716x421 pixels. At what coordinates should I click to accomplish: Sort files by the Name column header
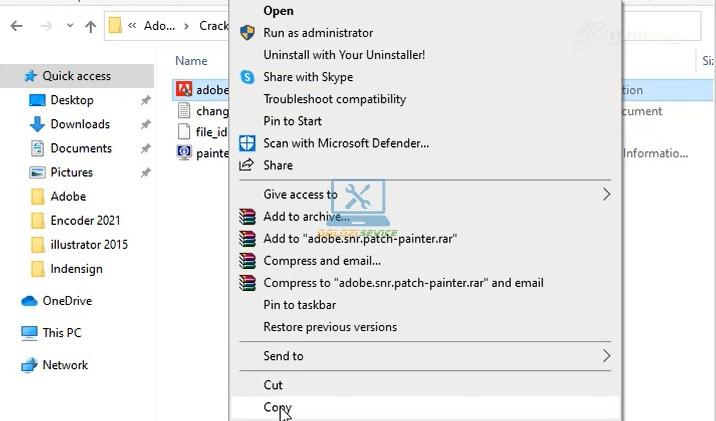pyautogui.click(x=191, y=61)
